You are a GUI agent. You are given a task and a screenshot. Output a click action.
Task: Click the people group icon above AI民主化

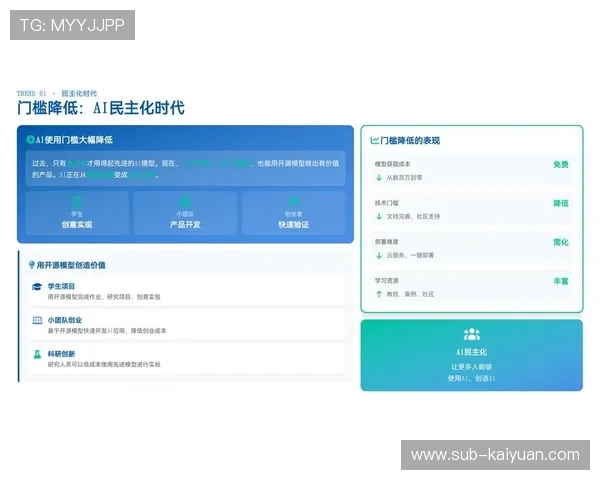(x=471, y=334)
